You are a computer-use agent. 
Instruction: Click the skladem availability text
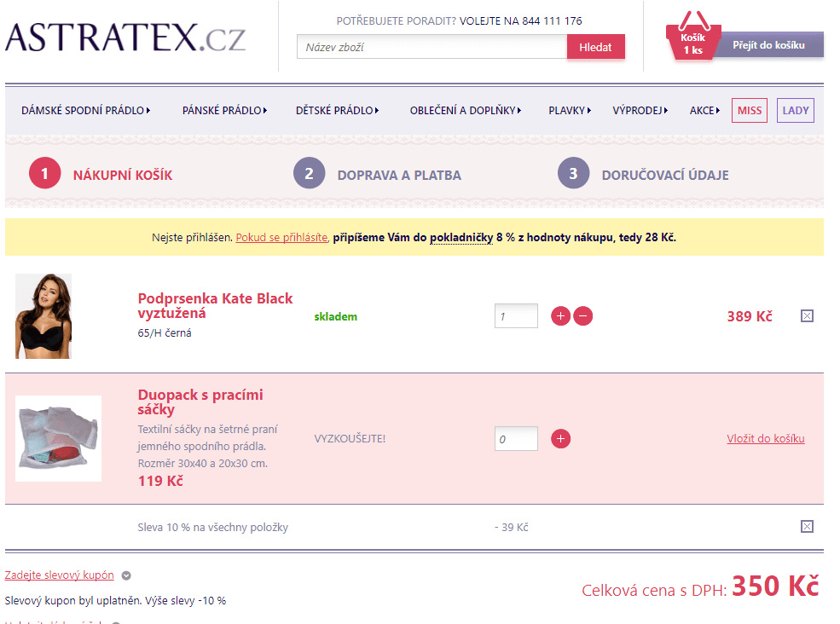(x=335, y=316)
